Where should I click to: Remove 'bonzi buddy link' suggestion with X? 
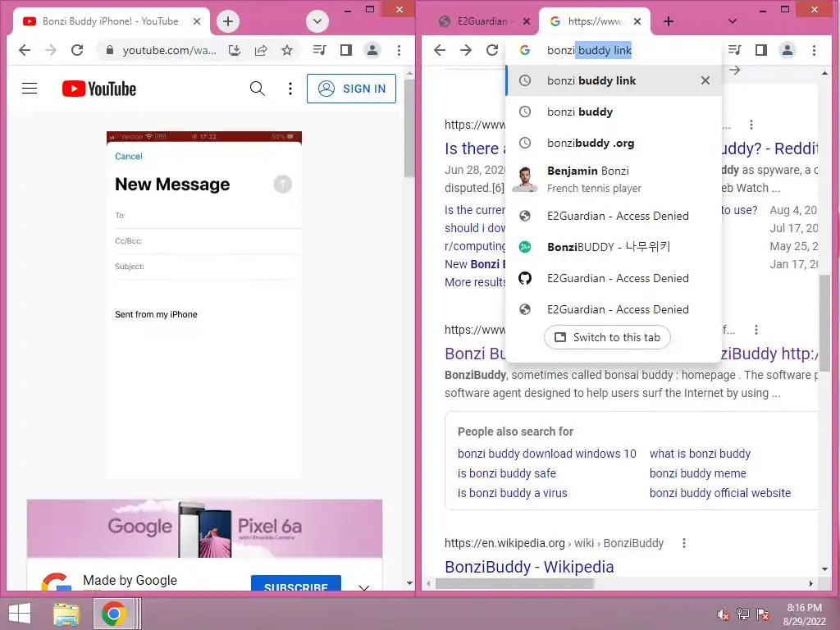coord(705,81)
